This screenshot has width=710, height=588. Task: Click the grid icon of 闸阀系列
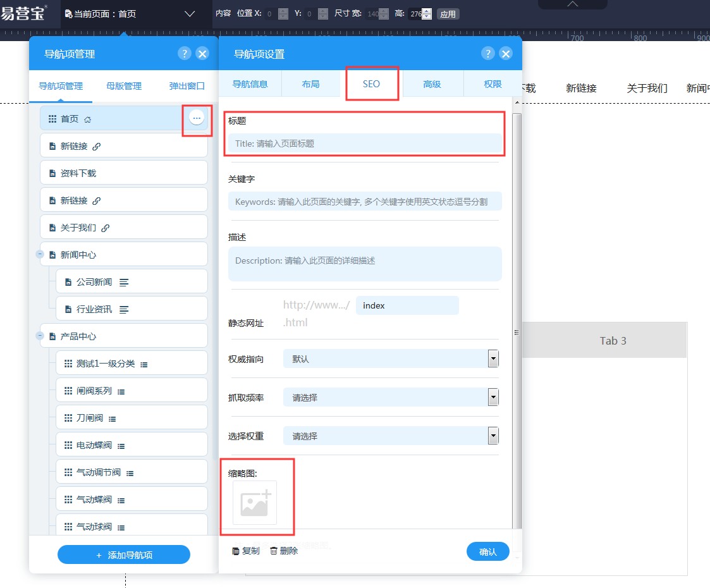tap(68, 391)
